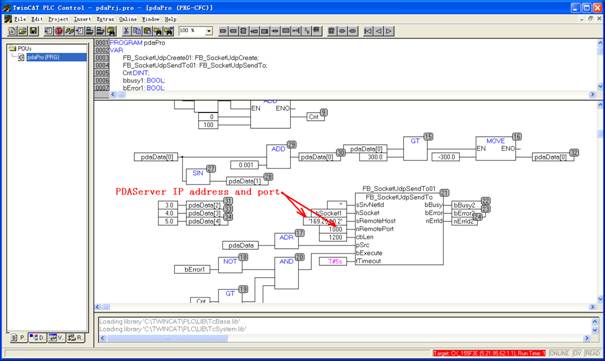
Task: Click the step forward arrow toolbar icon
Action: click(x=389, y=31)
